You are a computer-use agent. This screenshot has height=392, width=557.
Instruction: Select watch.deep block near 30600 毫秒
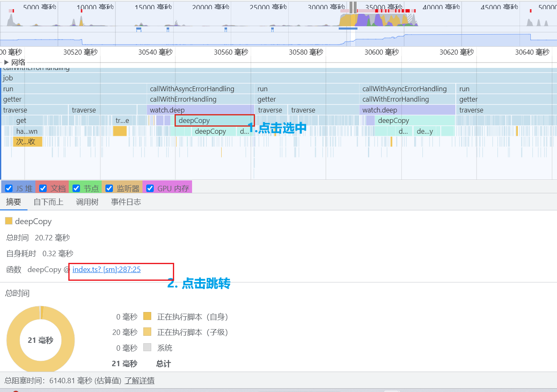click(x=407, y=110)
